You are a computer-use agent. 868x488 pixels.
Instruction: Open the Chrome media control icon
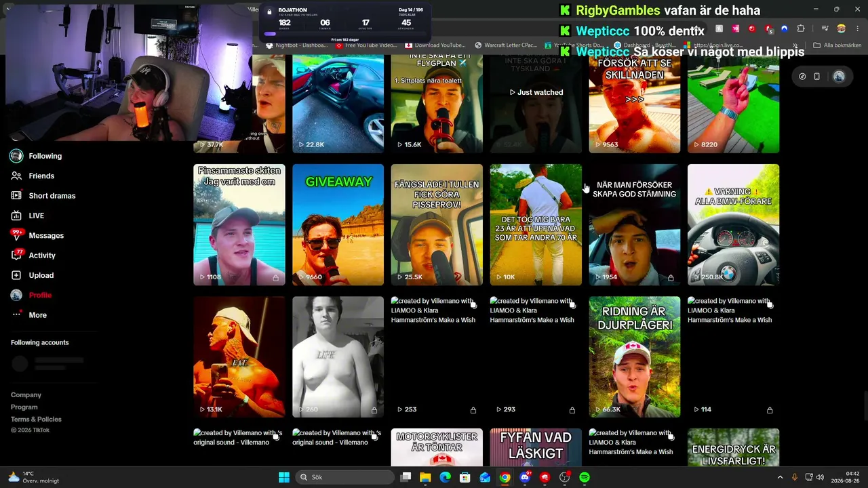[x=825, y=28]
